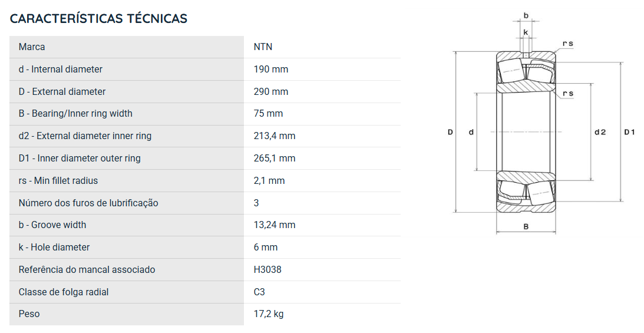The height and width of the screenshot is (333, 644).
Task: Select D1 - Inner diameter outer ring label
Action: point(80,158)
